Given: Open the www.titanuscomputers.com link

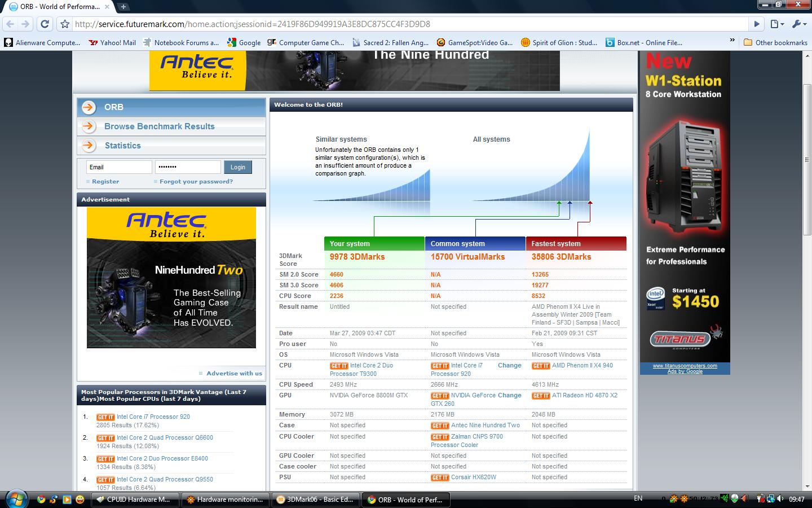Looking at the screenshot, I should tap(685, 366).
